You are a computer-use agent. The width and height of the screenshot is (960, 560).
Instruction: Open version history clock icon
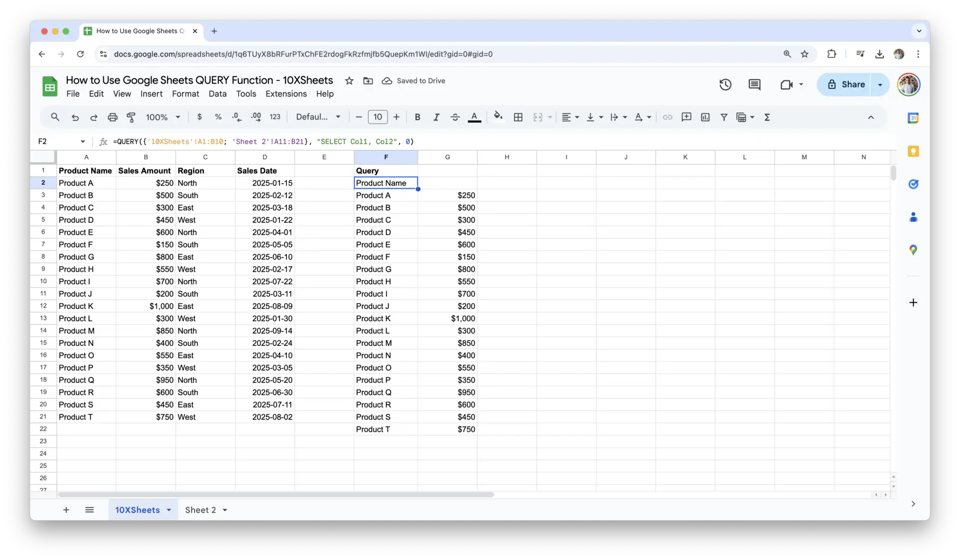coord(725,85)
